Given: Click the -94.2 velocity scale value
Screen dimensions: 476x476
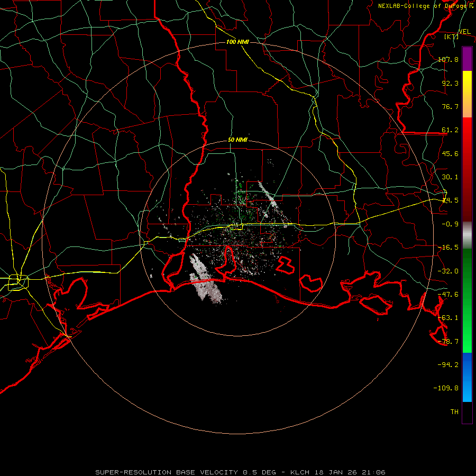Looking at the screenshot, I should 448,365.
